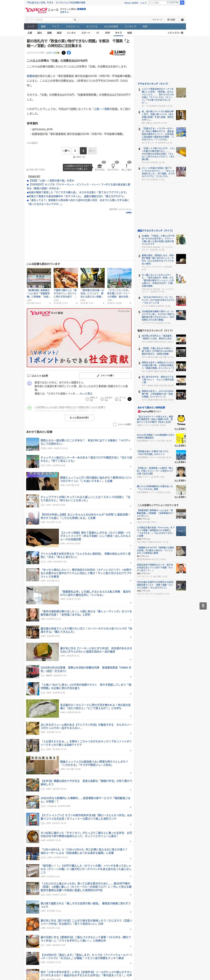Click the 記事に関する報告 report icon link

[36, 170]
